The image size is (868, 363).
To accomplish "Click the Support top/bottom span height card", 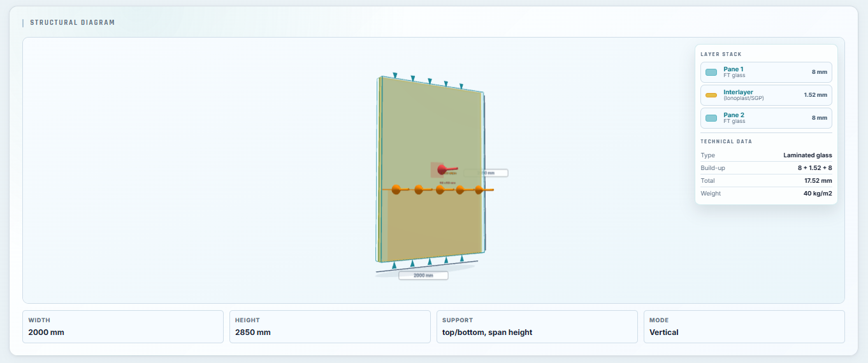I will pyautogui.click(x=537, y=327).
